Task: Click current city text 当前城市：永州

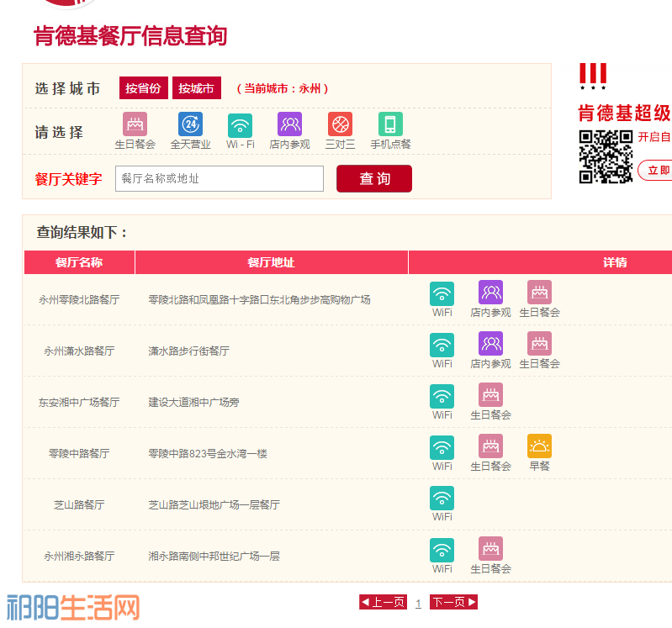Action: click(283, 88)
